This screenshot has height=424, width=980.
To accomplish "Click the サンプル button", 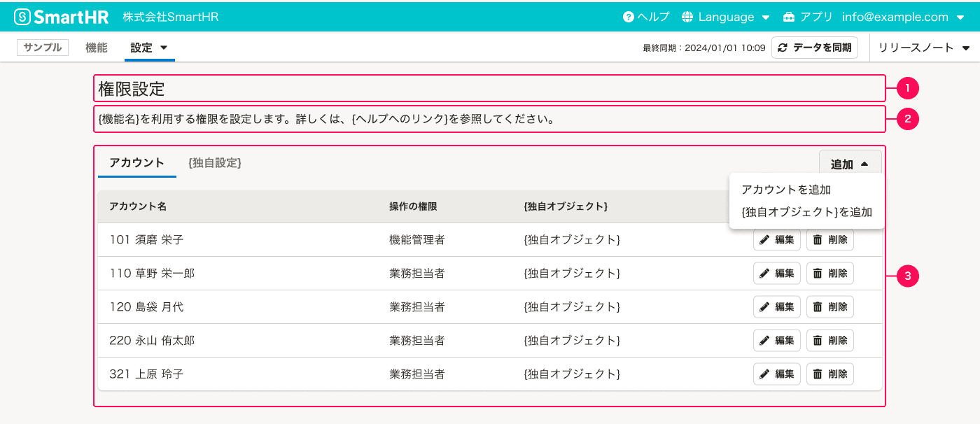I will 42,47.
